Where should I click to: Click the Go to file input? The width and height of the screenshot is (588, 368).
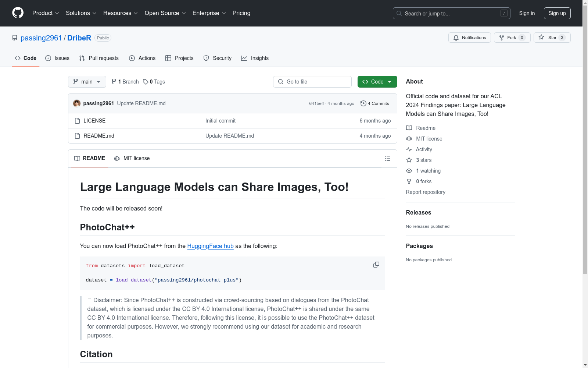312,82
